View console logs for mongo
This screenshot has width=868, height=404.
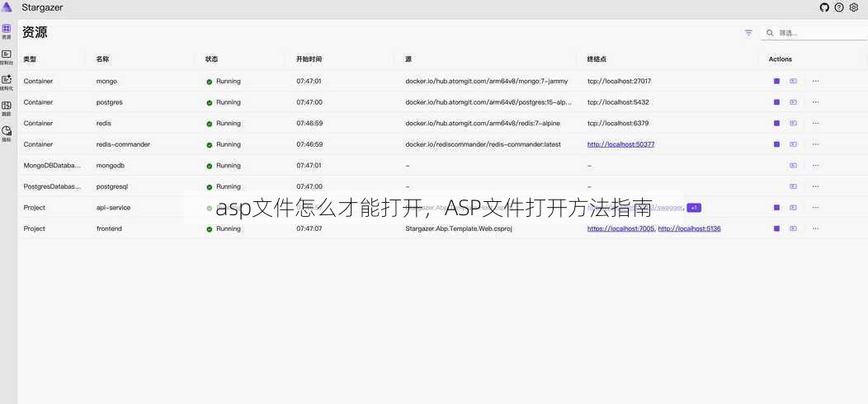coord(793,81)
